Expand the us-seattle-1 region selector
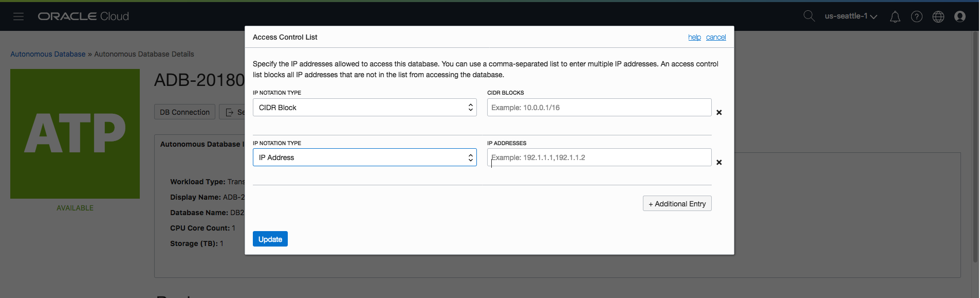 (x=850, y=16)
